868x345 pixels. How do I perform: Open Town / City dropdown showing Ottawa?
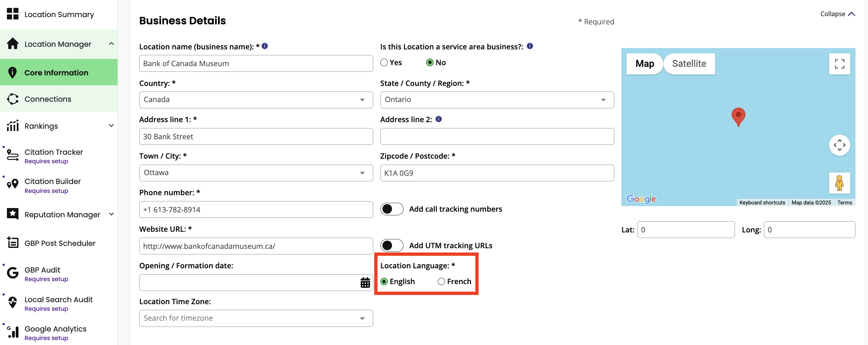point(256,173)
